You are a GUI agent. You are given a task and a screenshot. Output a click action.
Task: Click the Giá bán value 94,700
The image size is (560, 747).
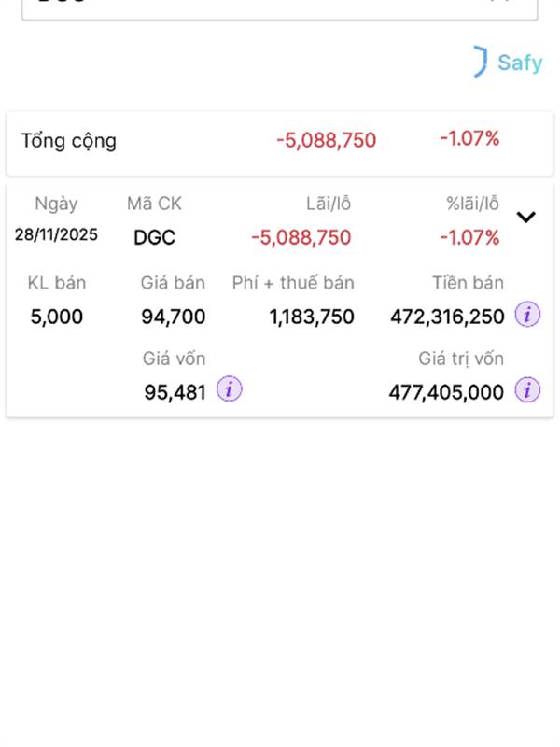174,317
